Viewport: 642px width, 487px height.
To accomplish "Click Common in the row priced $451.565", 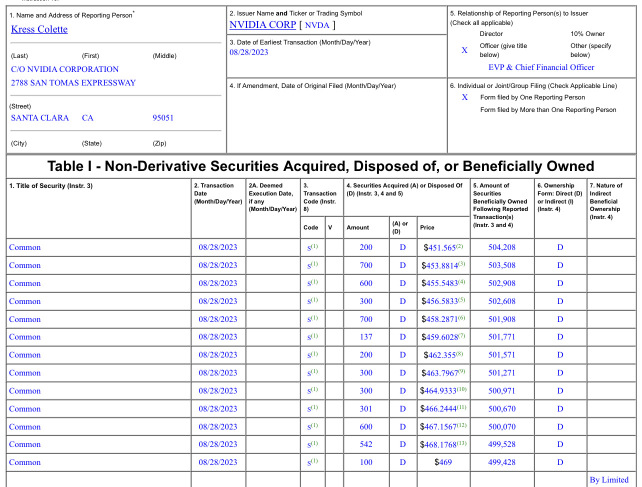I will pos(25,247).
